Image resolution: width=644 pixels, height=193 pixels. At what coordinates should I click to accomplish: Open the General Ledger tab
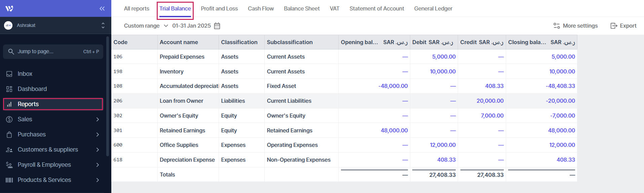pos(433,8)
